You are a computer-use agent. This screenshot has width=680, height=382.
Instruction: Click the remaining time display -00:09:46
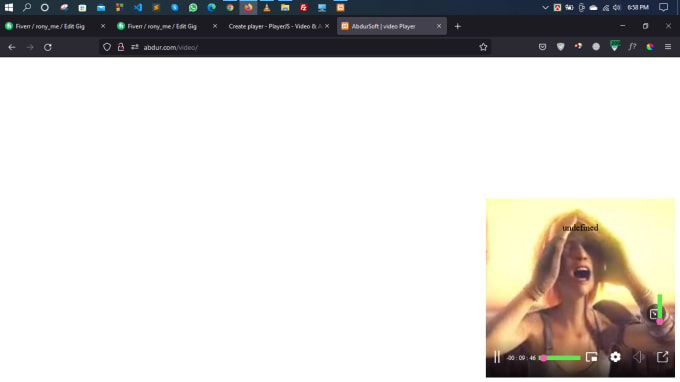pyautogui.click(x=521, y=358)
